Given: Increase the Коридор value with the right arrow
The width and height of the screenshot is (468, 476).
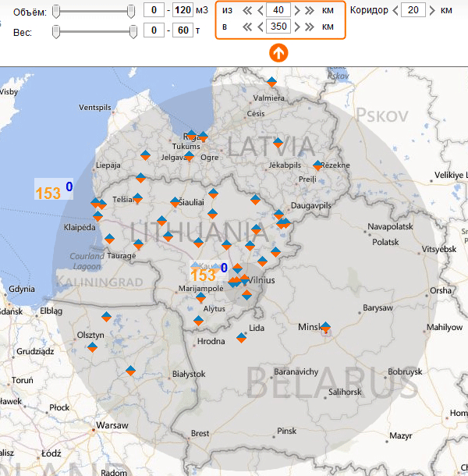Looking at the screenshot, I should 433,10.
